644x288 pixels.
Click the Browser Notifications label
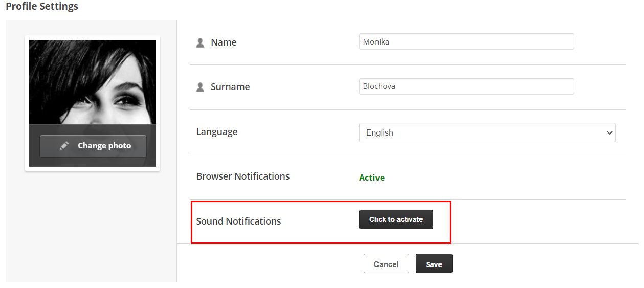point(243,176)
